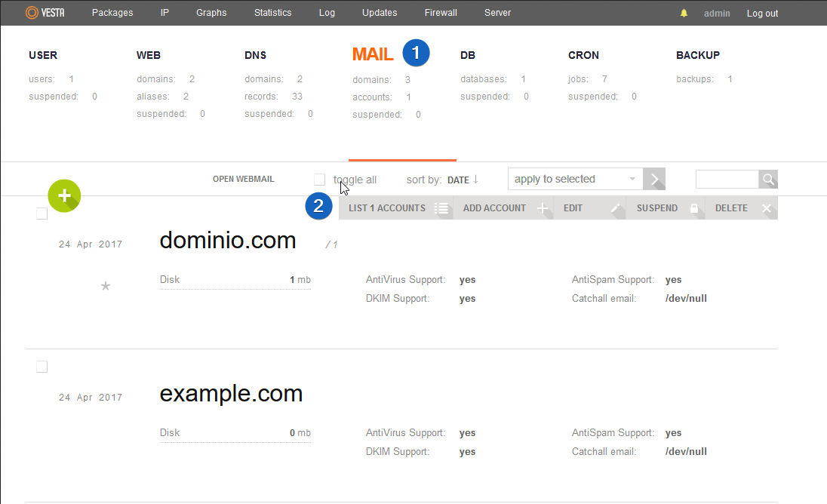Switch to the WEB section
The height and width of the screenshot is (504, 827).
[149, 55]
